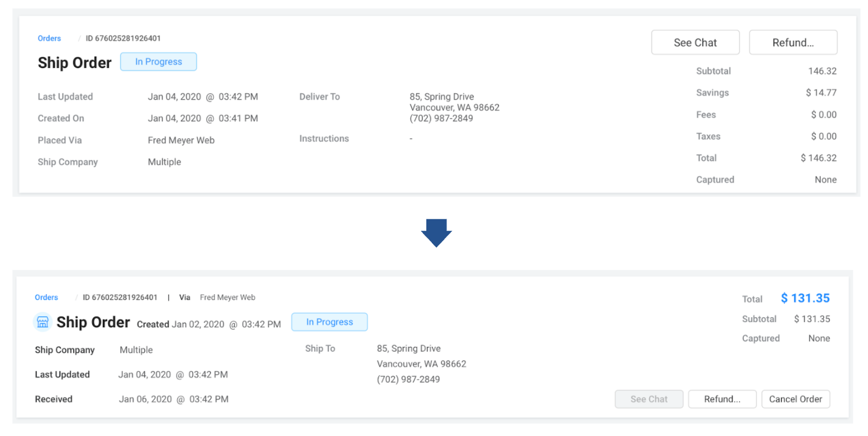Go to Orders breadcrumb in lower card
Image resolution: width=868 pixels, height=436 pixels.
pos(46,298)
